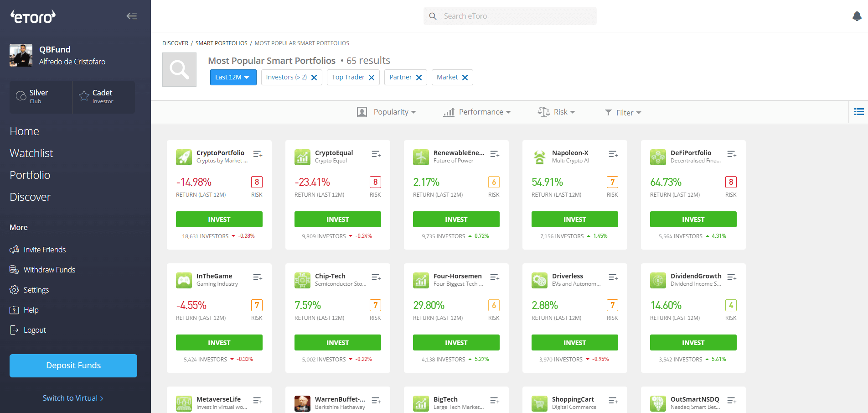Image resolution: width=868 pixels, height=413 pixels.
Task: Click DISCOVER breadcrumb
Action: (175, 43)
